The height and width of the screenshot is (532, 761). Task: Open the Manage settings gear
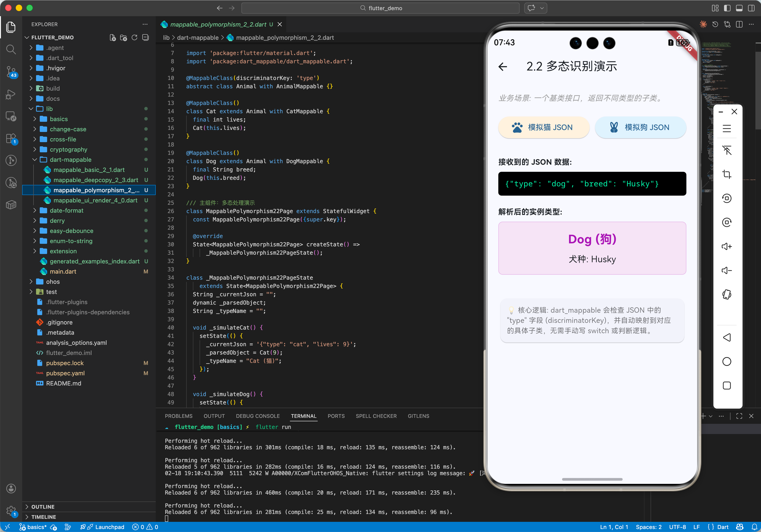[x=11, y=511]
